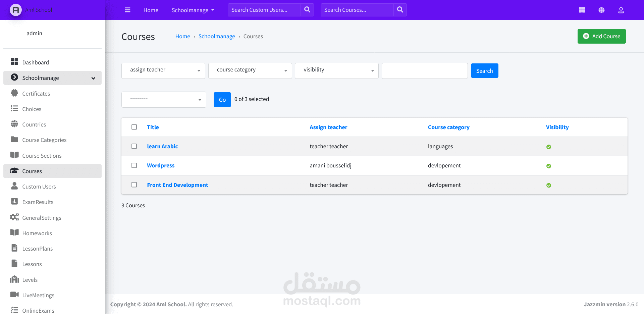The height and width of the screenshot is (314, 644).
Task: Collapse the Schoolmanage sidebar section
Action: pos(52,78)
